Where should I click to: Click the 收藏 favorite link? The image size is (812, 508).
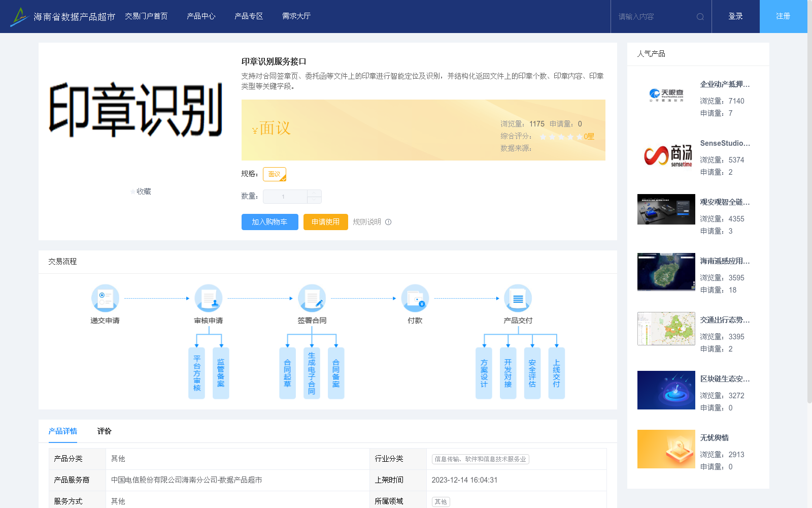(144, 192)
